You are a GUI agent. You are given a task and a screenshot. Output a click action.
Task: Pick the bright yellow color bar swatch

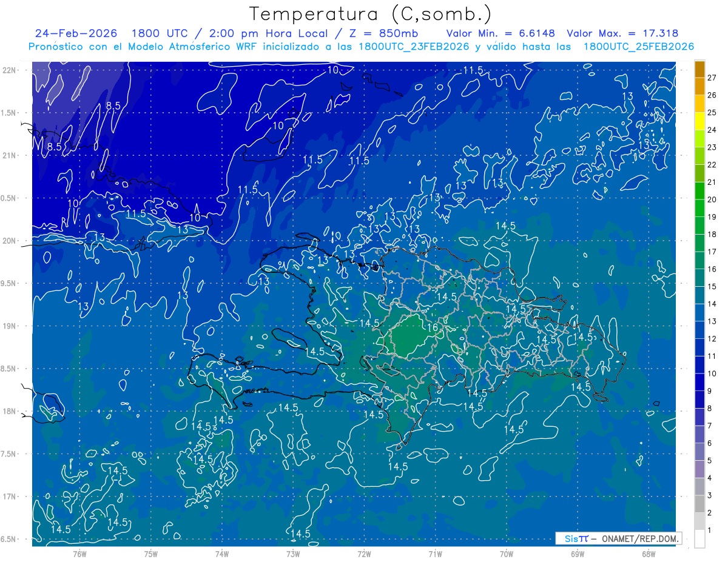click(699, 121)
